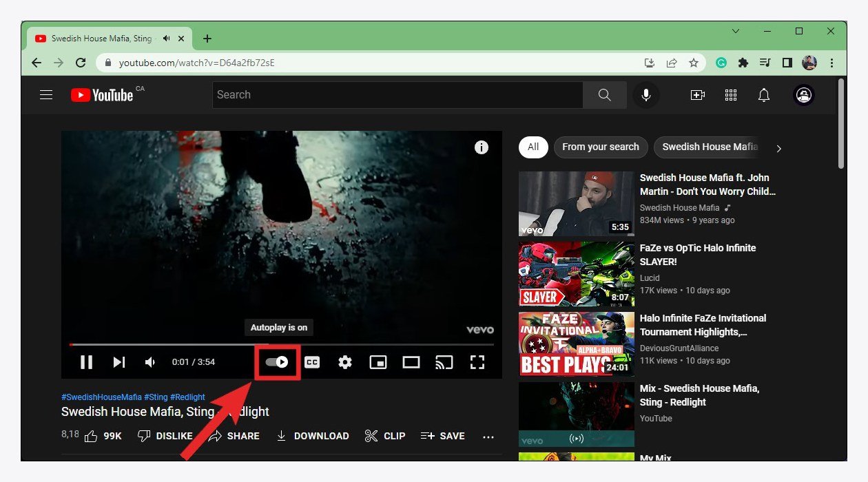
Task: Enable miniplayer mode
Action: tap(378, 362)
